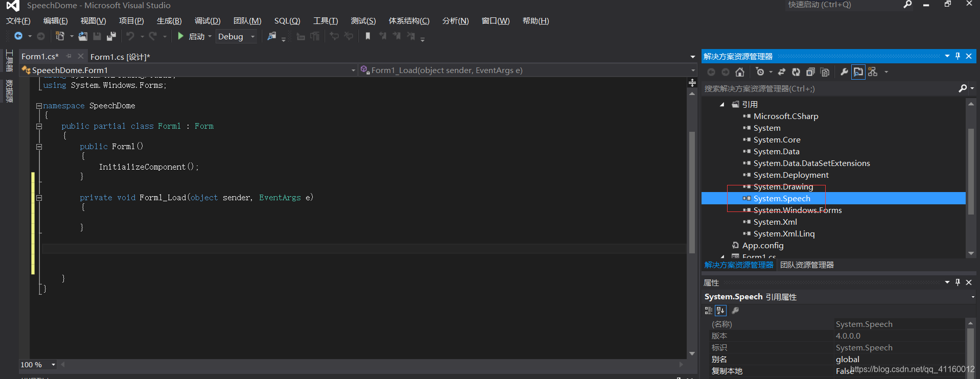Select Microsoft.CSharp reference

tap(786, 116)
